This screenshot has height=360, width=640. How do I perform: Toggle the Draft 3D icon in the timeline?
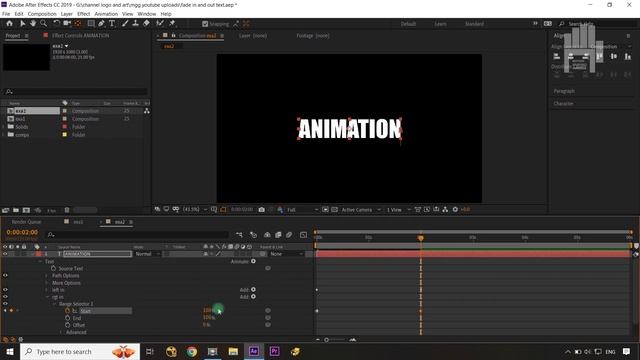pos(253,235)
